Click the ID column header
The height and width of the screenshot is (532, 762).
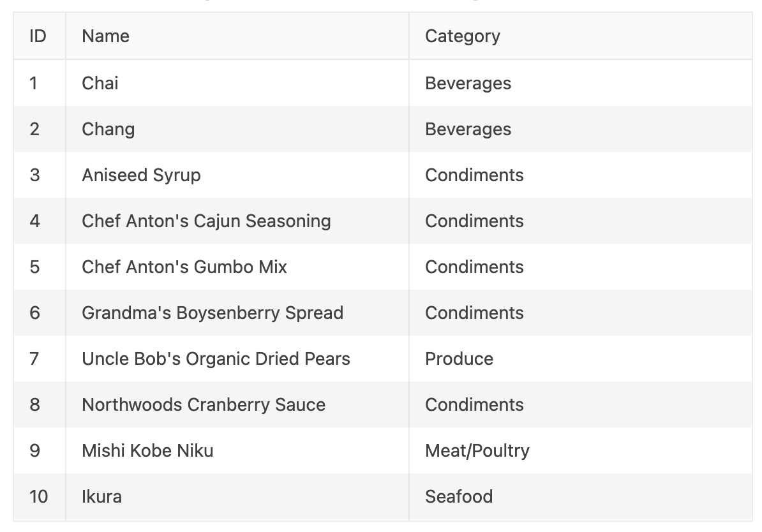point(38,36)
